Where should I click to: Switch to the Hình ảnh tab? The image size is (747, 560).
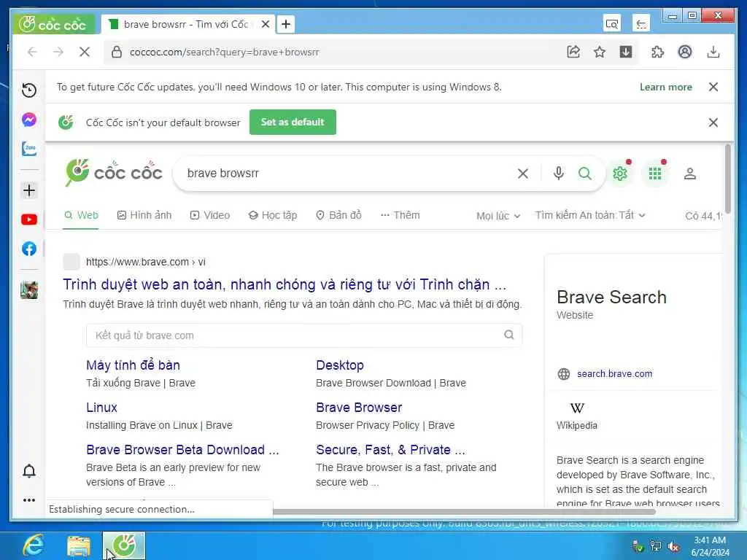(144, 215)
